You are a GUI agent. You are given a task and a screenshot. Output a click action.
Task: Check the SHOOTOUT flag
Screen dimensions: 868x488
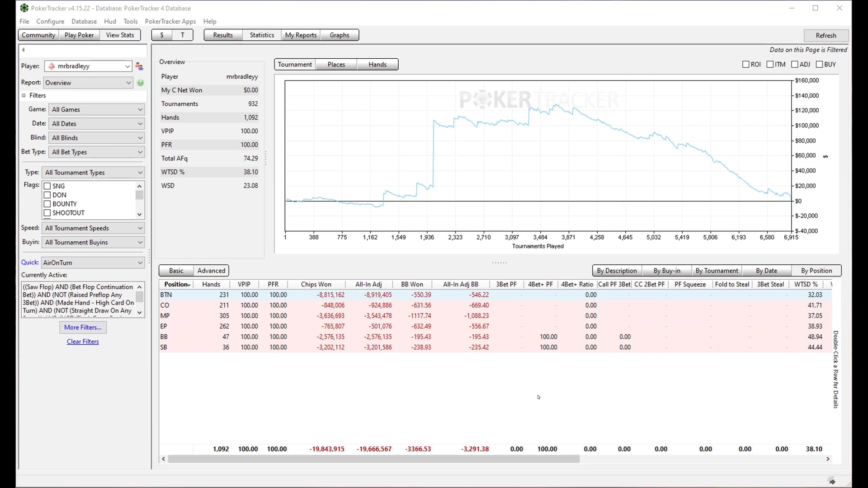coord(47,213)
